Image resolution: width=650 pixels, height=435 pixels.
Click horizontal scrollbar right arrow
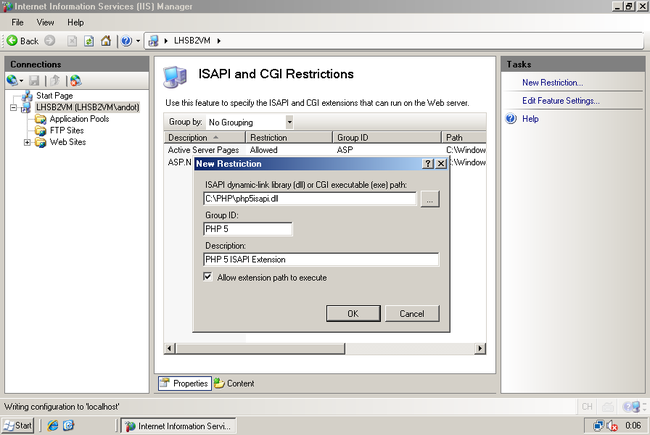[x=480, y=348]
